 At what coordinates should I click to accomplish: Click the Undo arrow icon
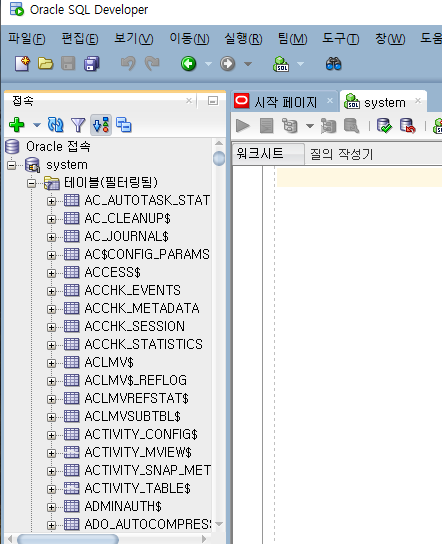(128, 64)
